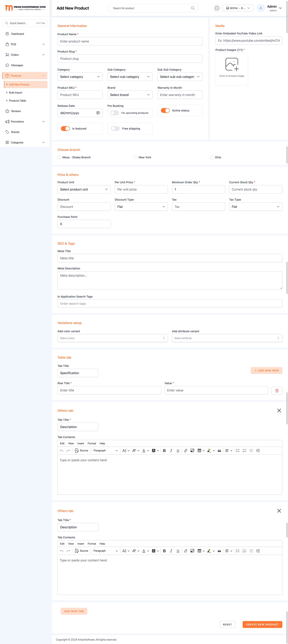Turn off the Active status switch

[165, 110]
